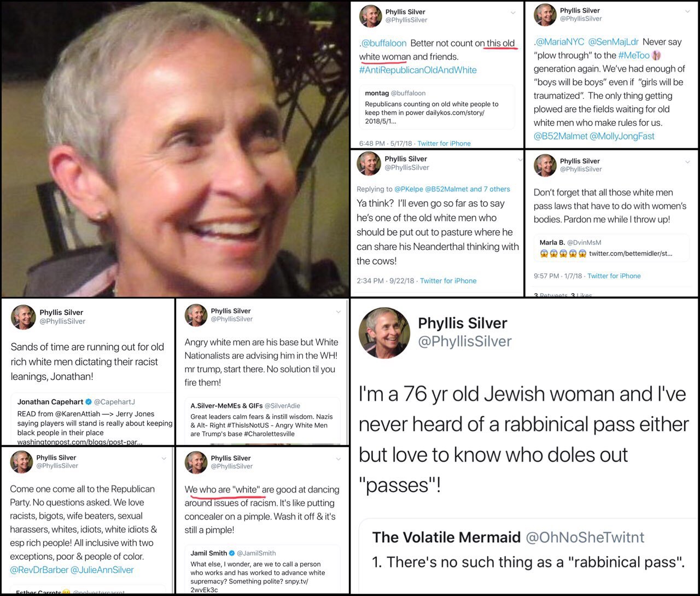Click the avatar in the 'plow through' tweet
Image resolution: width=700 pixels, height=596 pixels.
(545, 15)
